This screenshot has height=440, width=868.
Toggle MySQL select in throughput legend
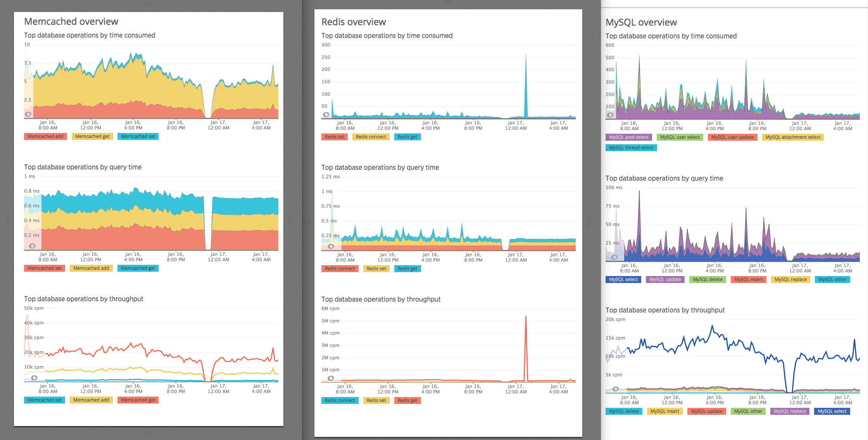tap(832, 411)
